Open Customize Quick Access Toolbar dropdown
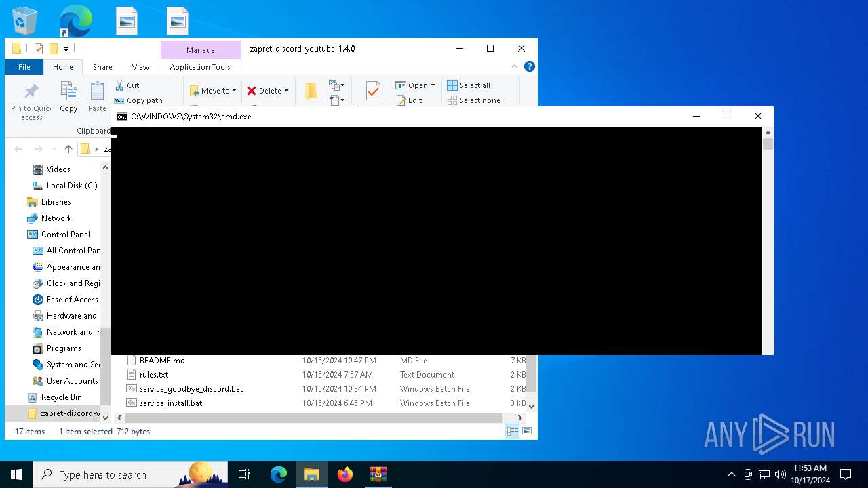The image size is (868, 488). [66, 49]
